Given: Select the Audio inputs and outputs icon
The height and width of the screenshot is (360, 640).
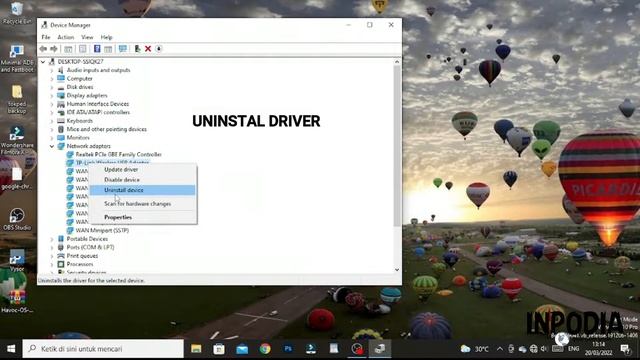Looking at the screenshot, I should coord(61,70).
